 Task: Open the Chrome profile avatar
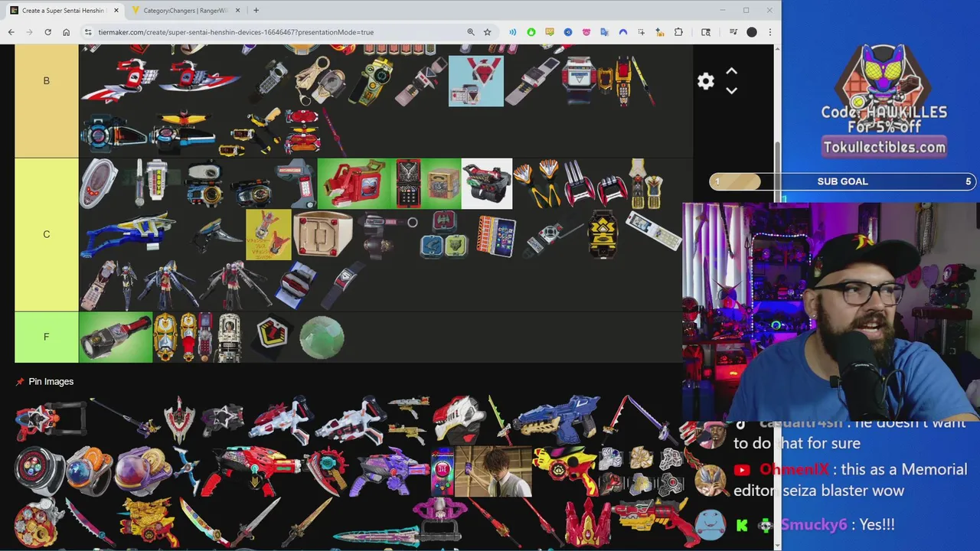[x=752, y=32]
